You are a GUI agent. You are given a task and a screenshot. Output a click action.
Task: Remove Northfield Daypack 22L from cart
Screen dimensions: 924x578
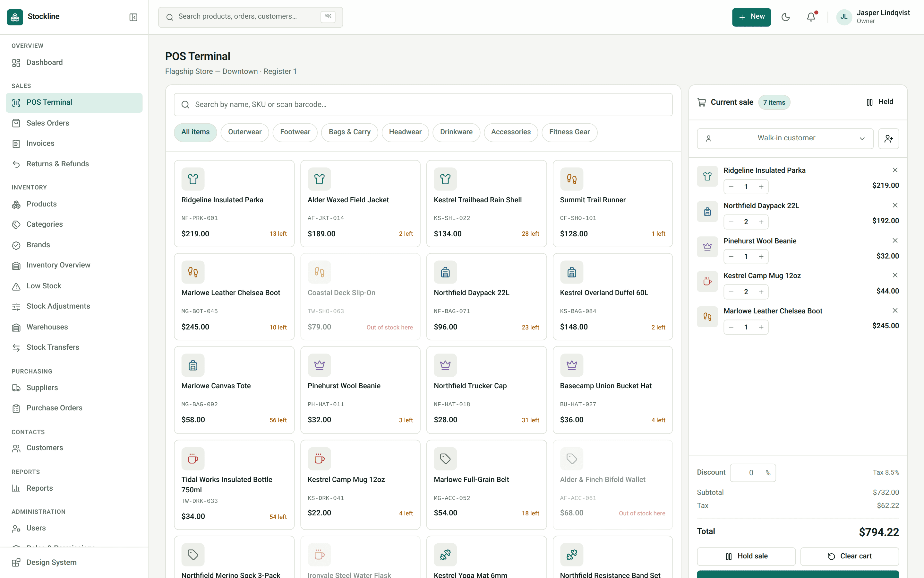(895, 205)
